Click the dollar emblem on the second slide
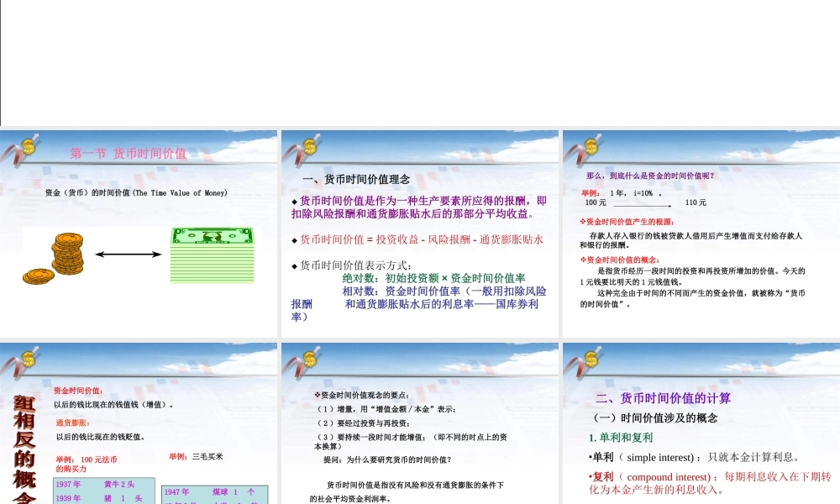The width and height of the screenshot is (840, 504). 309,147
